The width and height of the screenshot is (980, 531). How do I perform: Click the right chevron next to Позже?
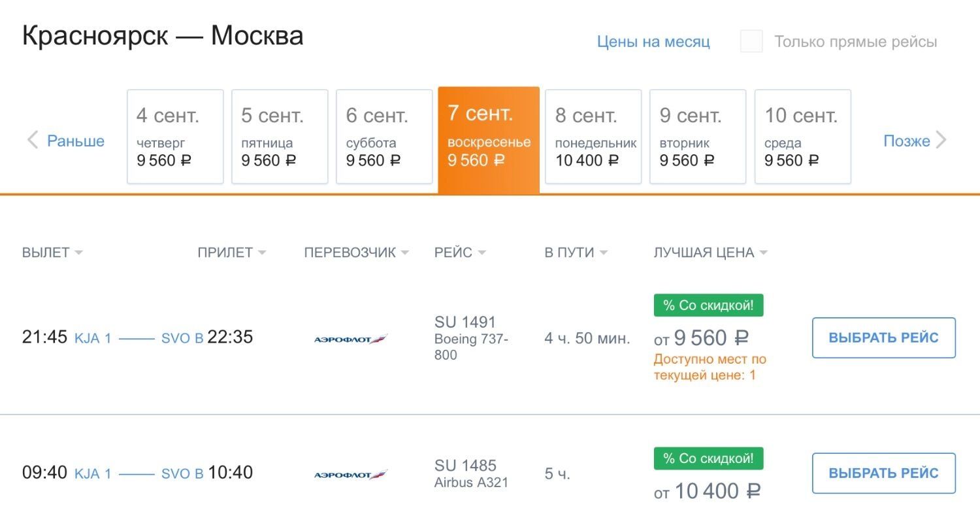[941, 141]
